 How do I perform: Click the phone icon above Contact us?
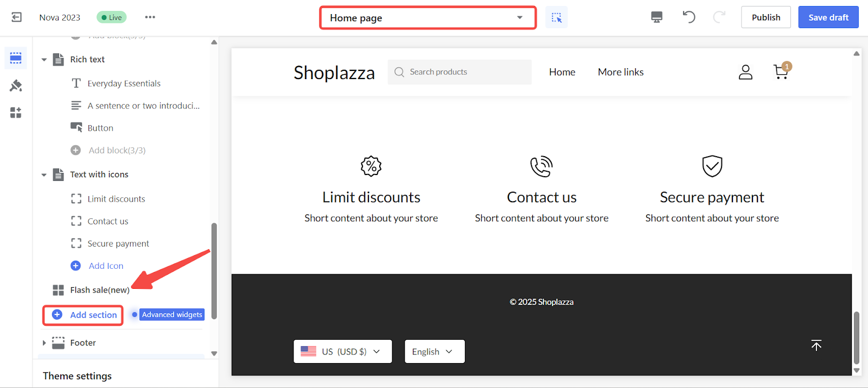(x=541, y=166)
